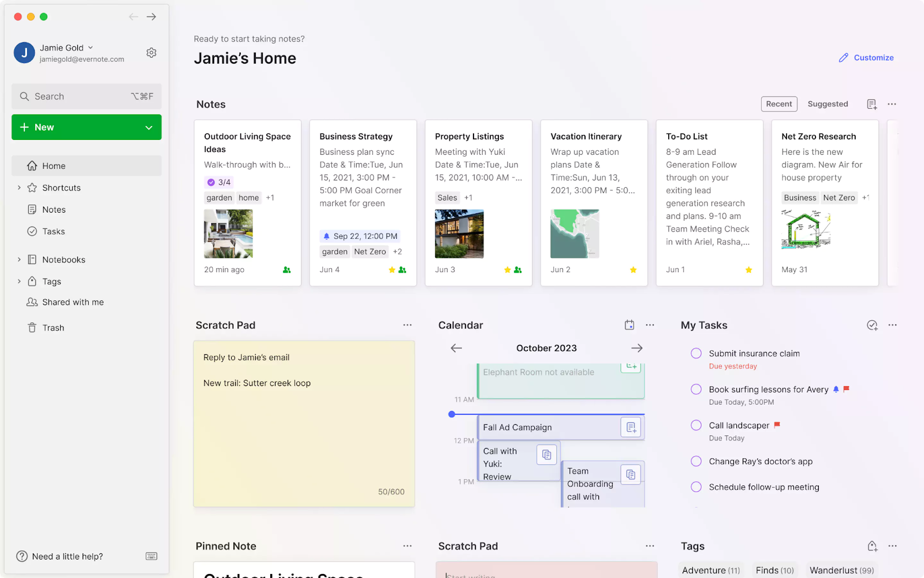924x578 pixels.
Task: Open the calendar view icon next to Calendar
Action: (629, 324)
